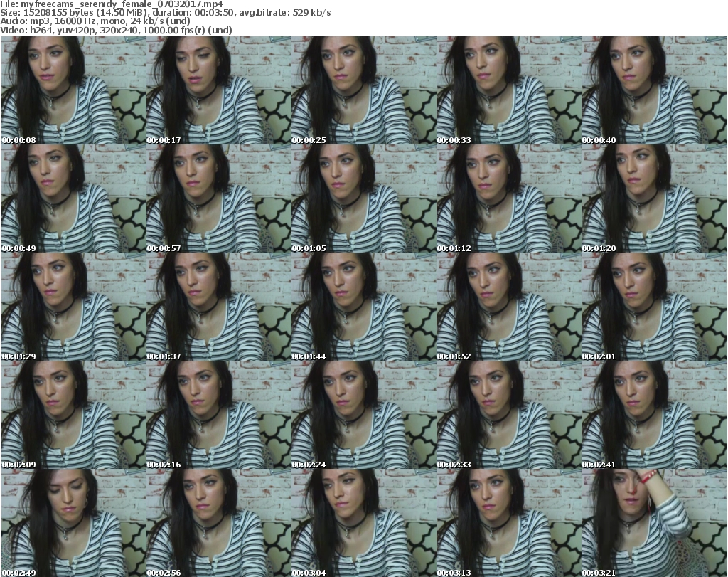Choose the frame thumbnail stamped 00:02:24
Viewport: 728px width, 577px height.
[363, 415]
